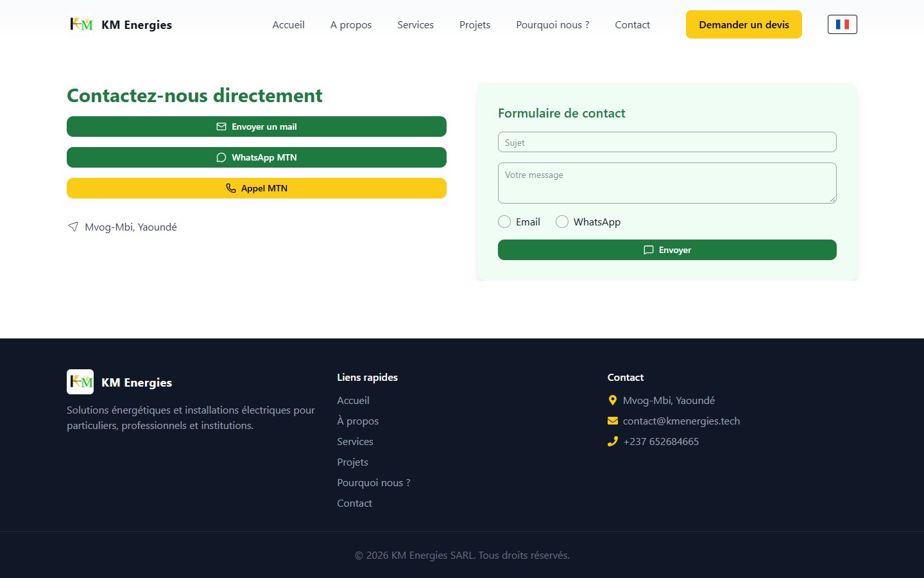The width and height of the screenshot is (924, 578).
Task: Click the footer yellow phone icon
Action: [x=613, y=441]
